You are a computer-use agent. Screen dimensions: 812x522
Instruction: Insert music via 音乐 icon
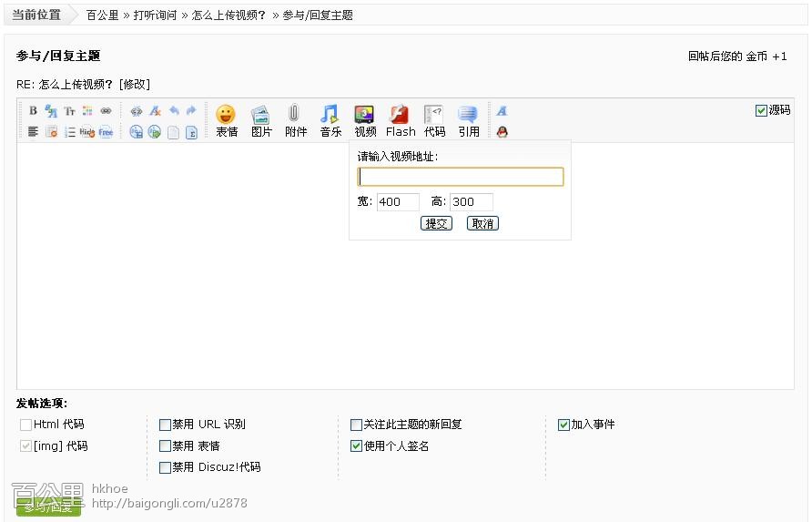(330, 121)
